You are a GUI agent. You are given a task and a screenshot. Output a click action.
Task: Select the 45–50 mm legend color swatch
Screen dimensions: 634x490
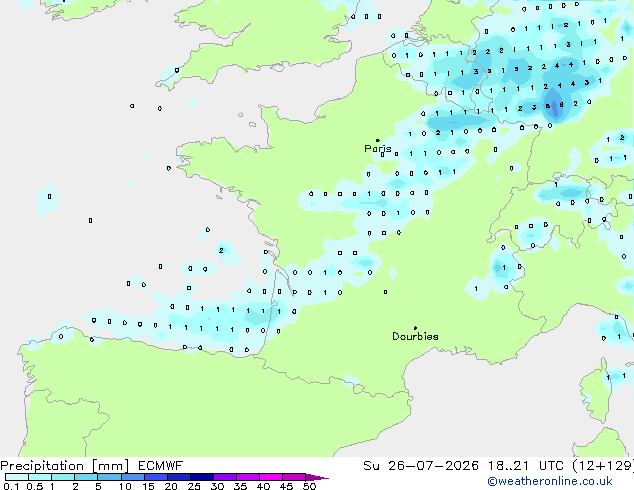[x=294, y=477]
